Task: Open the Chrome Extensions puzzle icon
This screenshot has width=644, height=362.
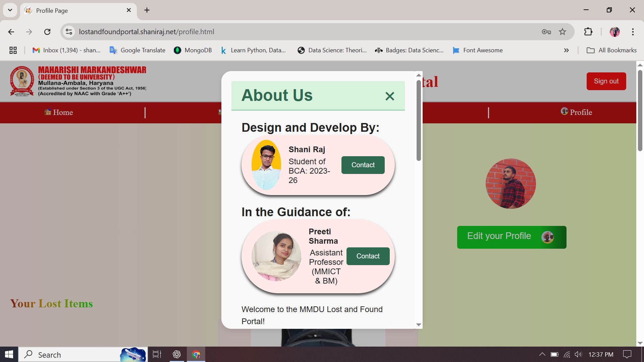Action: [x=588, y=32]
